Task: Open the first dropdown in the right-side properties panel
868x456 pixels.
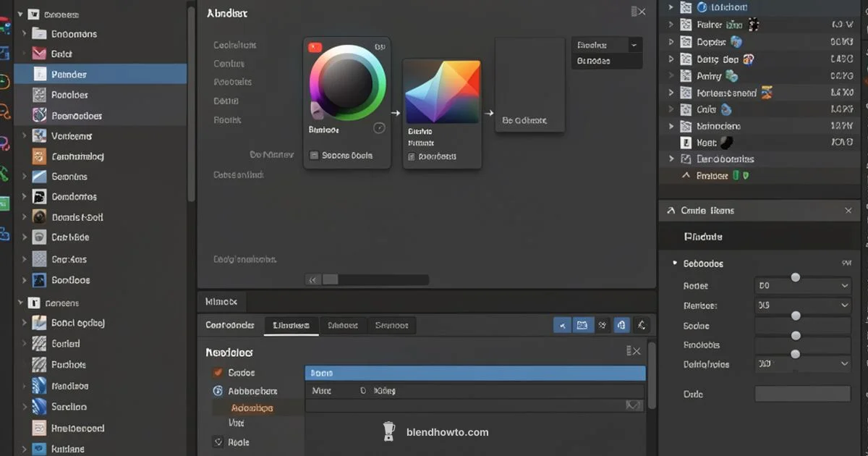Action: pyautogui.click(x=803, y=285)
